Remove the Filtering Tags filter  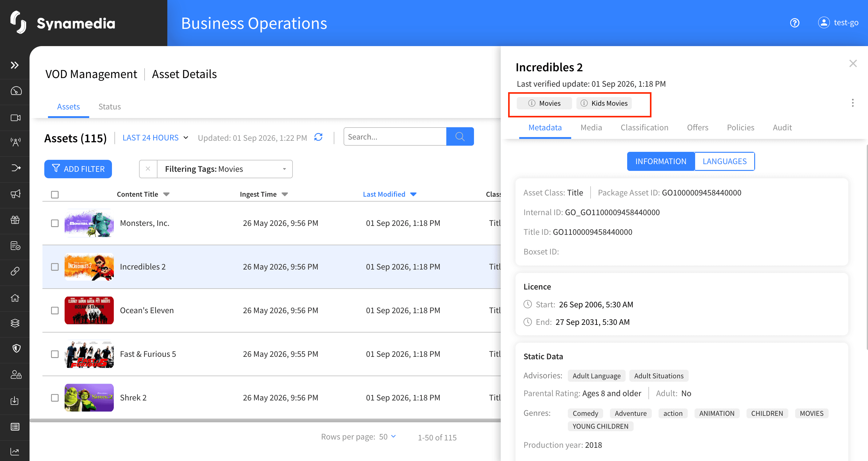point(148,169)
